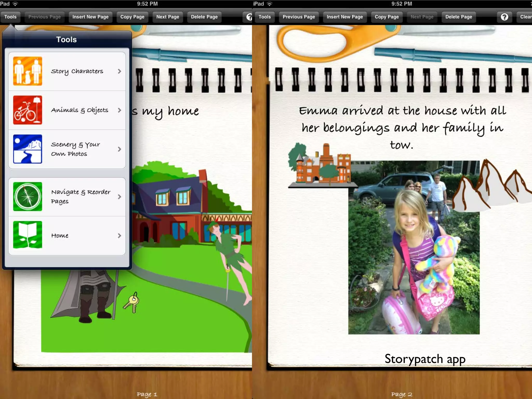Image resolution: width=532 pixels, height=399 pixels.
Task: Click the 9:52 PM clock on right screen
Action: tap(402, 4)
